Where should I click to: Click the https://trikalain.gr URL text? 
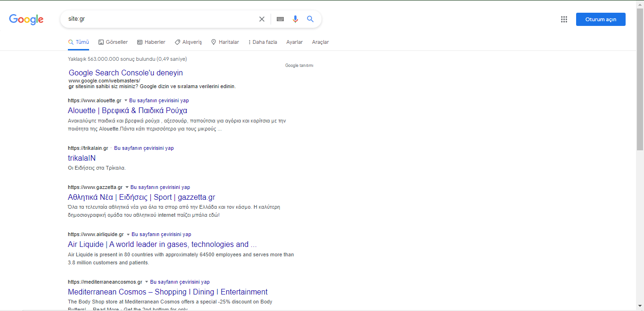point(88,148)
